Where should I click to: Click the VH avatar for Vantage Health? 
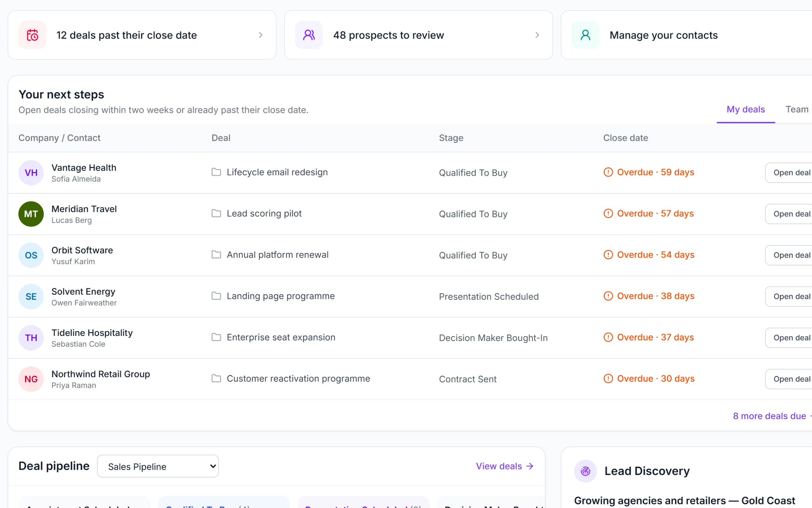31,173
